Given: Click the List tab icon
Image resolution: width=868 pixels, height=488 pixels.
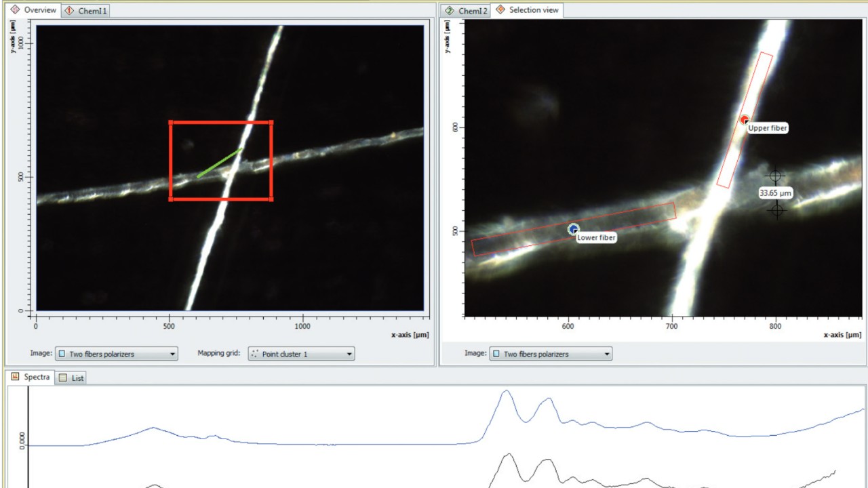Looking at the screenshot, I should [x=63, y=378].
